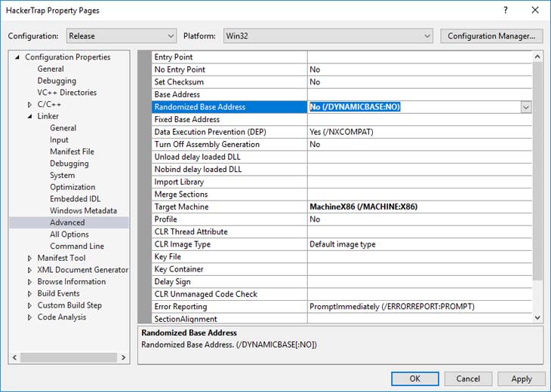Click the tree pane horizontal scrollbar thumb

[x=69, y=357]
